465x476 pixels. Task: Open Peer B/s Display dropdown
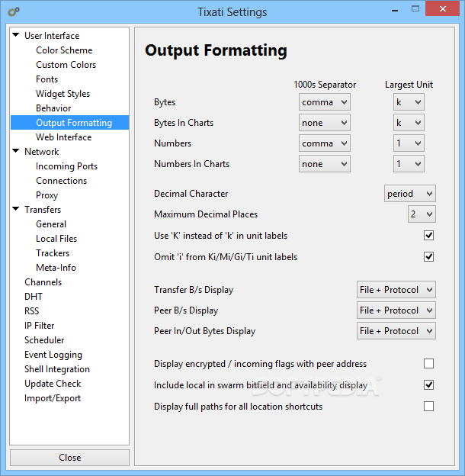396,310
